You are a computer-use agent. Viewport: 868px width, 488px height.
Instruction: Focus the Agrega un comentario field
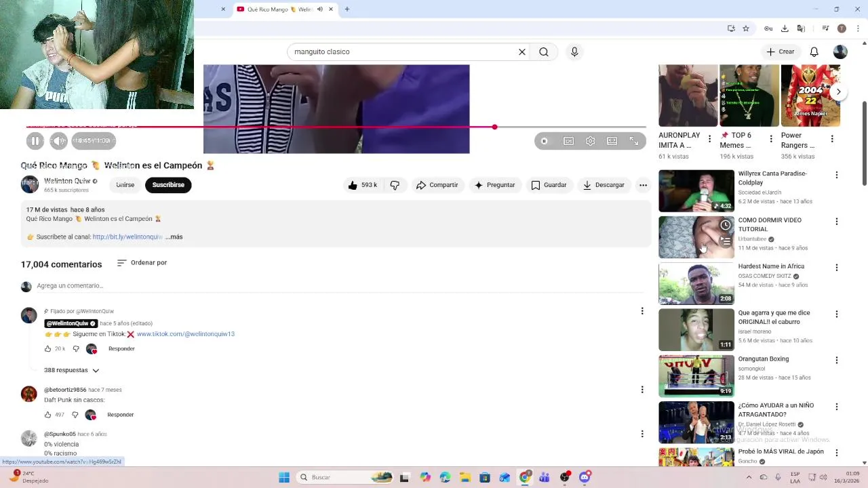pos(339,286)
